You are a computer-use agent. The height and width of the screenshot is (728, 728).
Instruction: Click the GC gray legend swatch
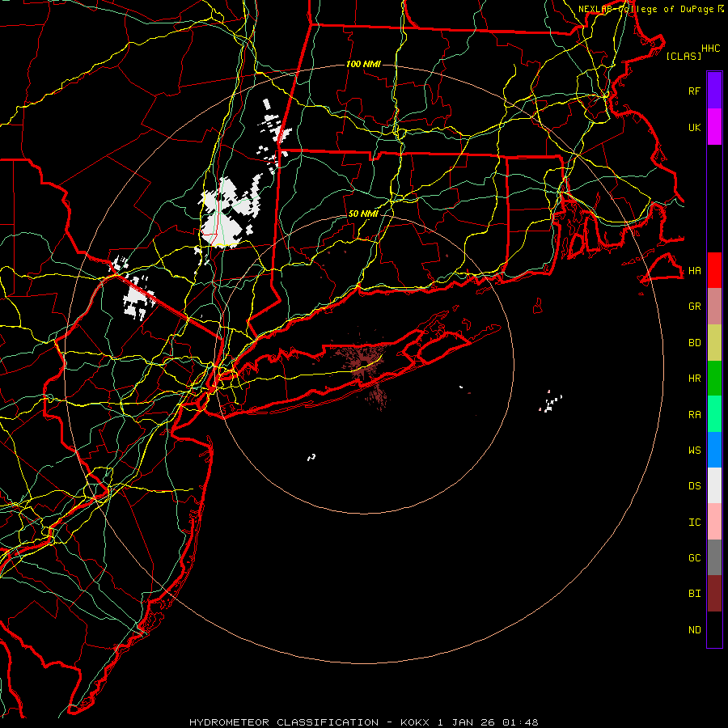pyautogui.click(x=714, y=557)
